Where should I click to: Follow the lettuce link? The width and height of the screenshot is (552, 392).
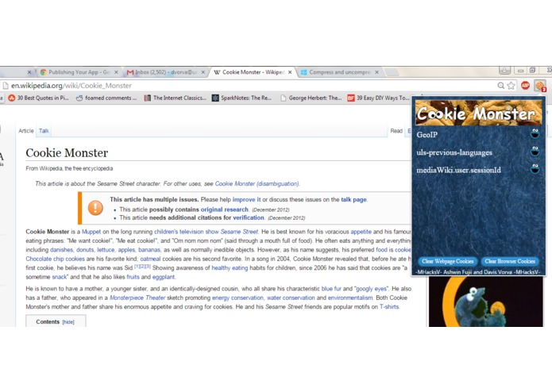point(106,250)
